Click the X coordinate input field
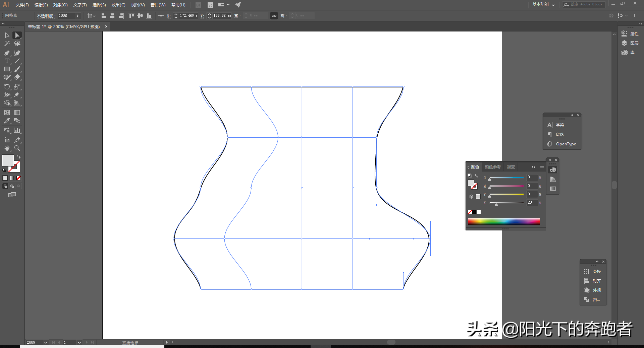Image resolution: width=644 pixels, height=348 pixels. tap(188, 16)
